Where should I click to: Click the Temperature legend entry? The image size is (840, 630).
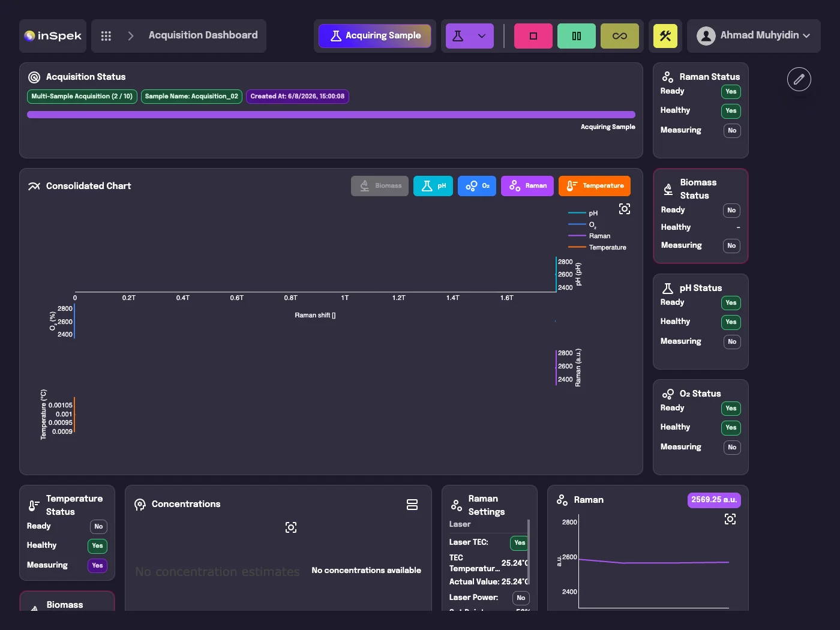(x=597, y=247)
